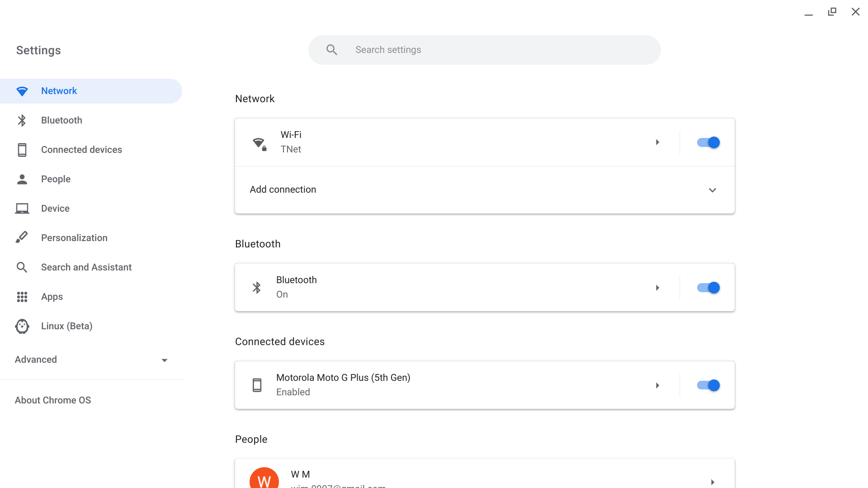Turn off the Wi-Fi toggle

point(708,142)
